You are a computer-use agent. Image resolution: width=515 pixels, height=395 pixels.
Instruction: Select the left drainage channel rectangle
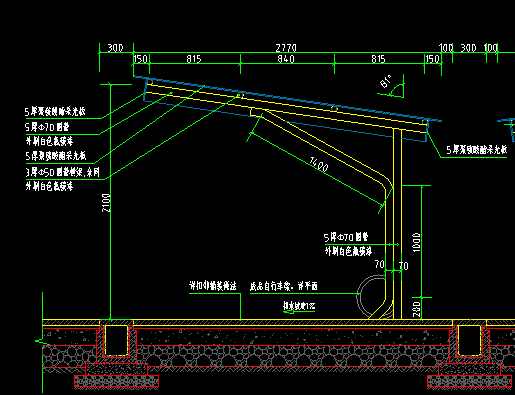[x=116, y=340]
